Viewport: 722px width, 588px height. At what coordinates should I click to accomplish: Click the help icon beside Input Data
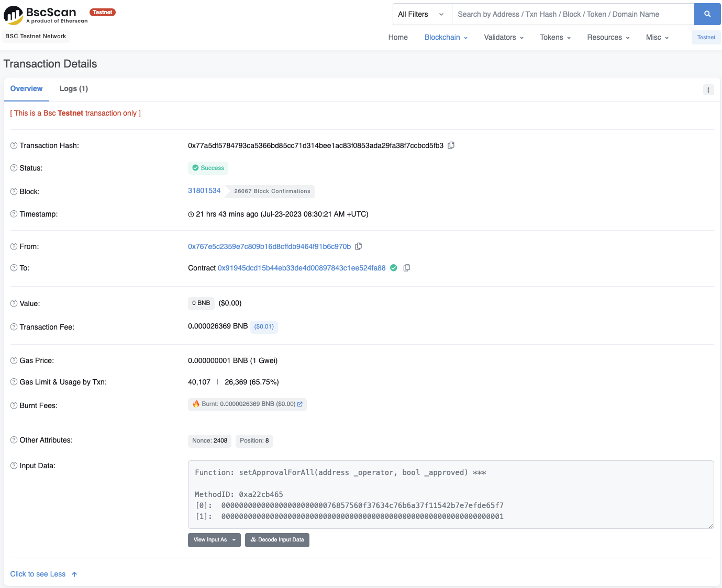click(14, 466)
